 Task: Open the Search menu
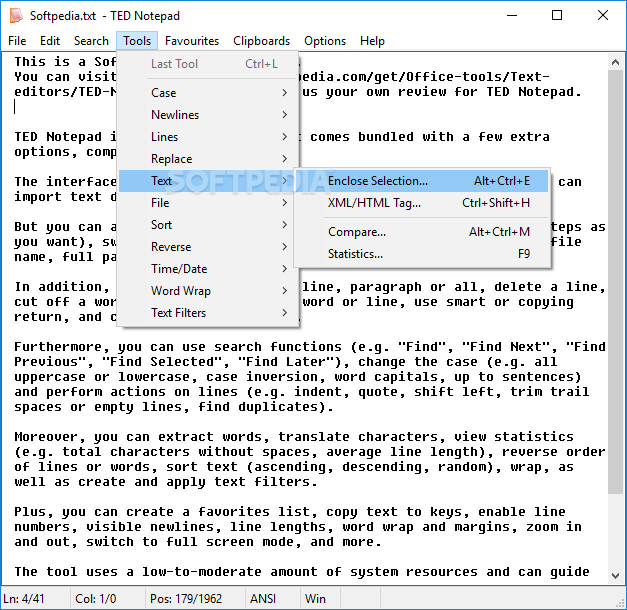click(91, 41)
